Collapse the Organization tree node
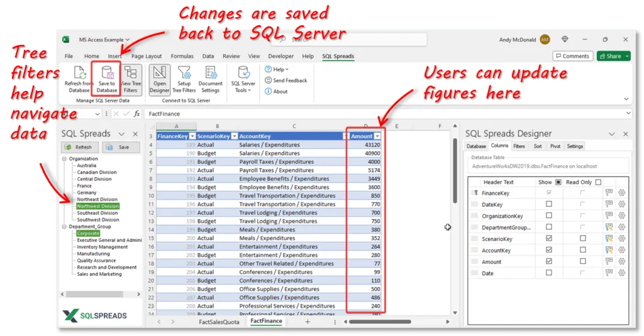This screenshot has height=336, width=644. (65, 159)
